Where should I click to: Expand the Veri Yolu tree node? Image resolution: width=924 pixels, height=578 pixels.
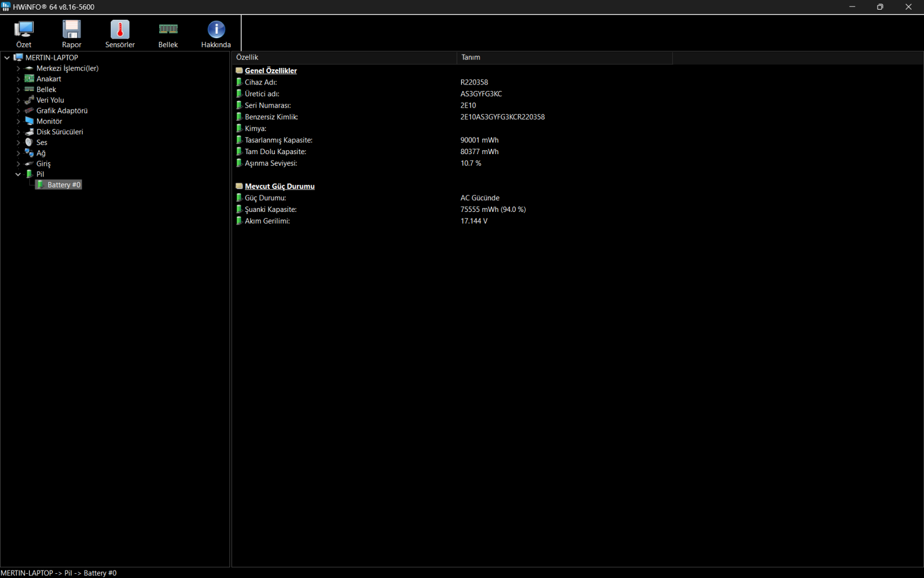18,100
